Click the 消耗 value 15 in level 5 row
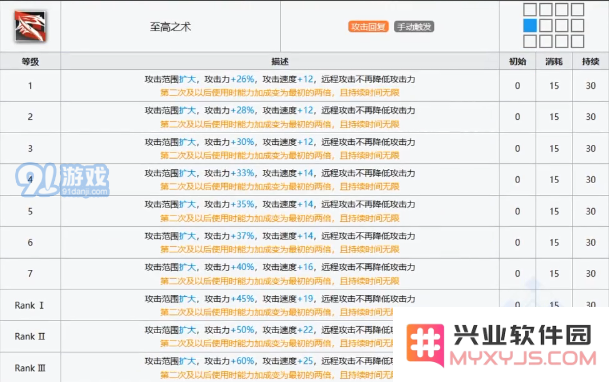Viewport: 609px width, 382px height. 554,211
